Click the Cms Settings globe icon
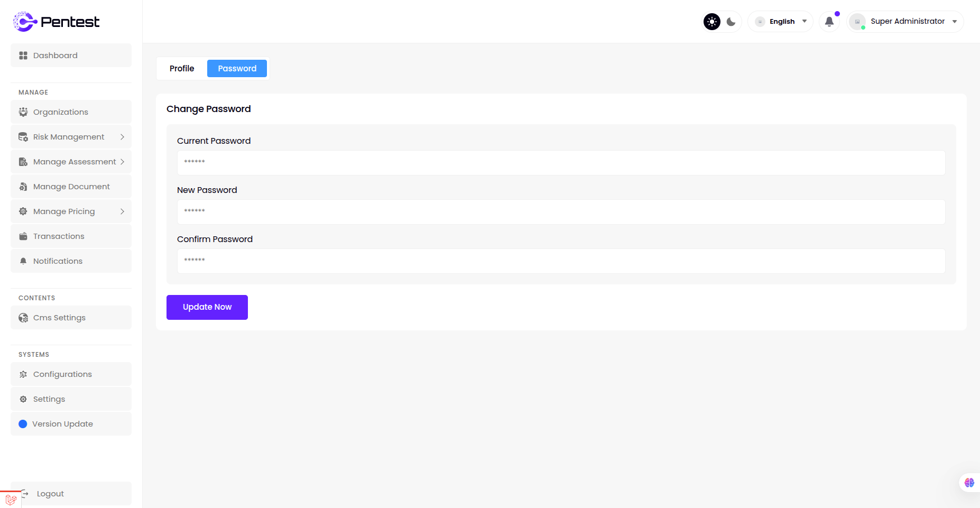The width and height of the screenshot is (980, 508). (x=23, y=318)
